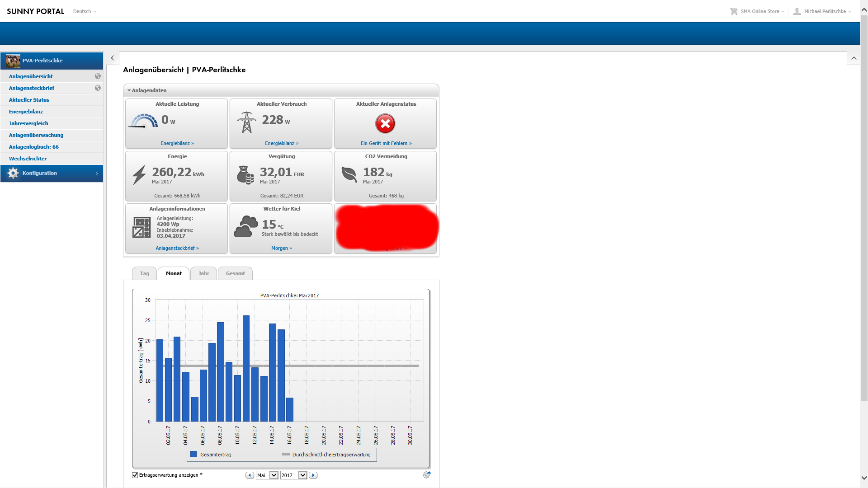Click the Konfiguration gear icon in the sidebar
Image resolution: width=868 pixels, height=488 pixels.
[13, 174]
